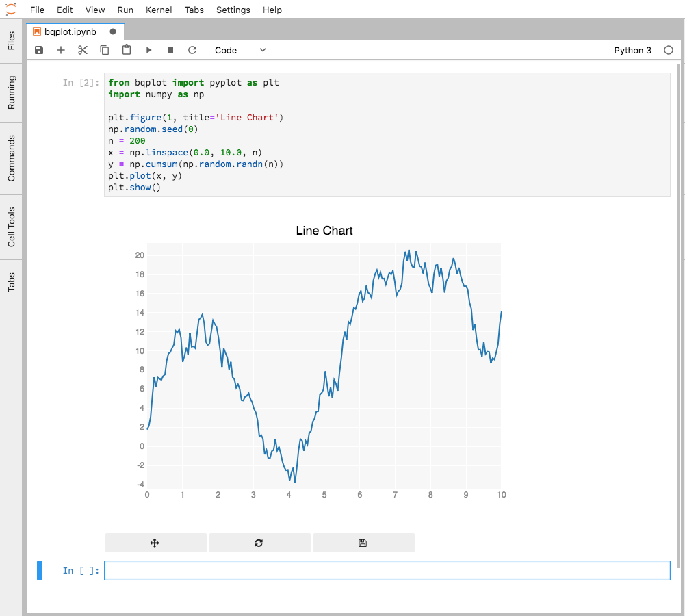Reset the chart with the refresh button
This screenshot has height=616, width=685.
click(x=259, y=543)
